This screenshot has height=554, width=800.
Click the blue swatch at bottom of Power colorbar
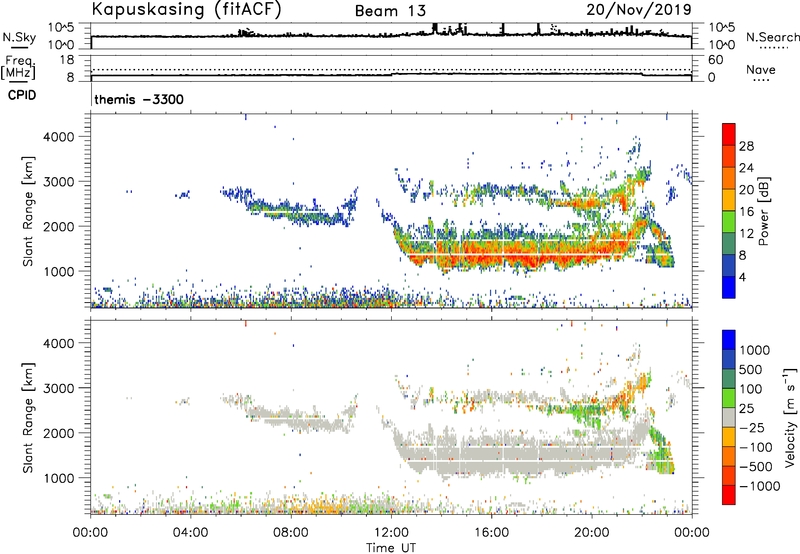tap(729, 287)
